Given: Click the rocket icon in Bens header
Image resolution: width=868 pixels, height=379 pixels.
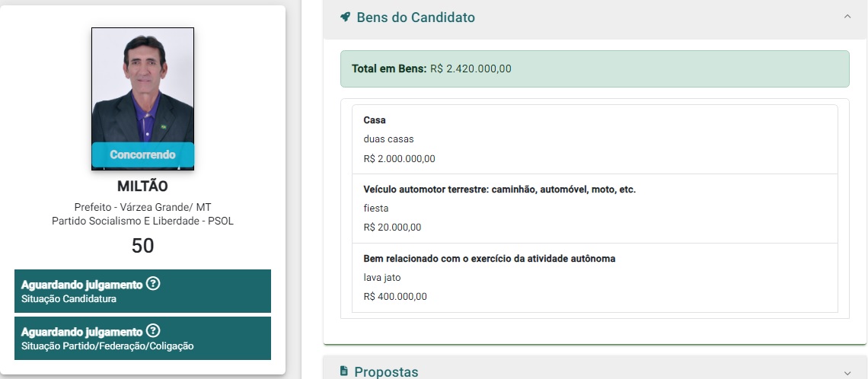Looking at the screenshot, I should (345, 17).
